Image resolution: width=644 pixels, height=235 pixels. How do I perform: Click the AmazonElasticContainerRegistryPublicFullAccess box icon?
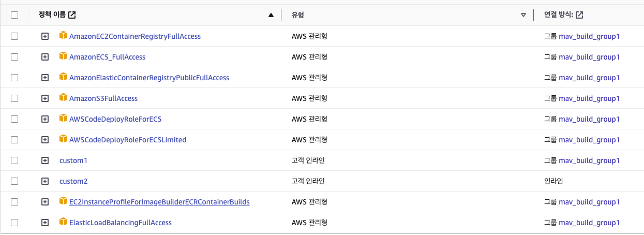point(64,77)
